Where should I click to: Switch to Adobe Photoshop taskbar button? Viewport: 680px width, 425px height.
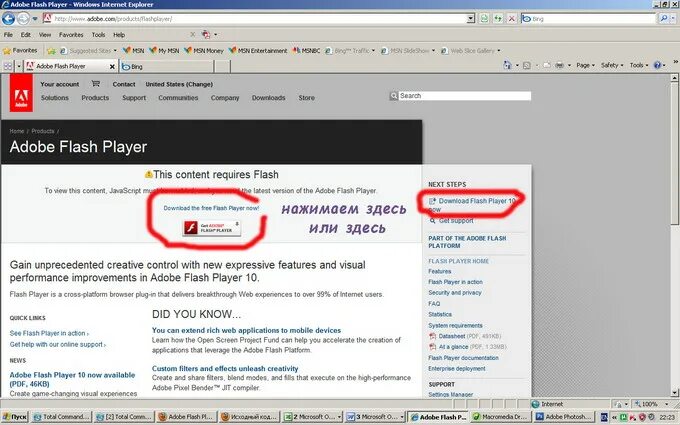[x=564, y=417]
